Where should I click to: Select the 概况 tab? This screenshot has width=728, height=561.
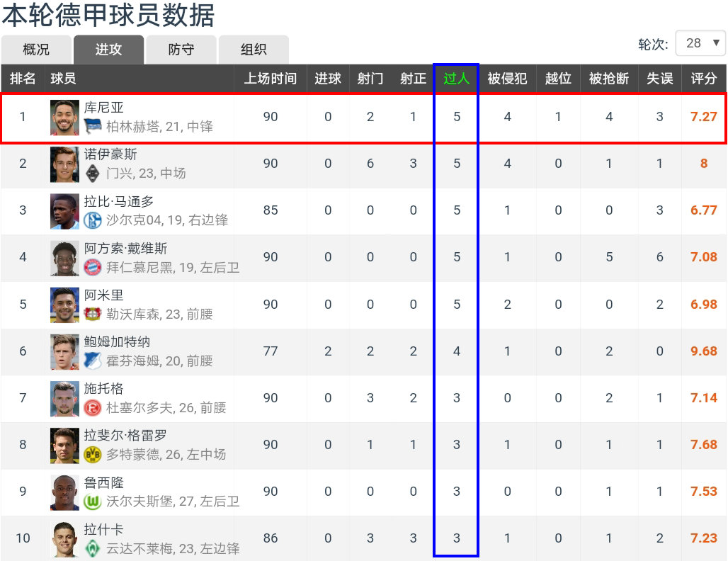36,50
